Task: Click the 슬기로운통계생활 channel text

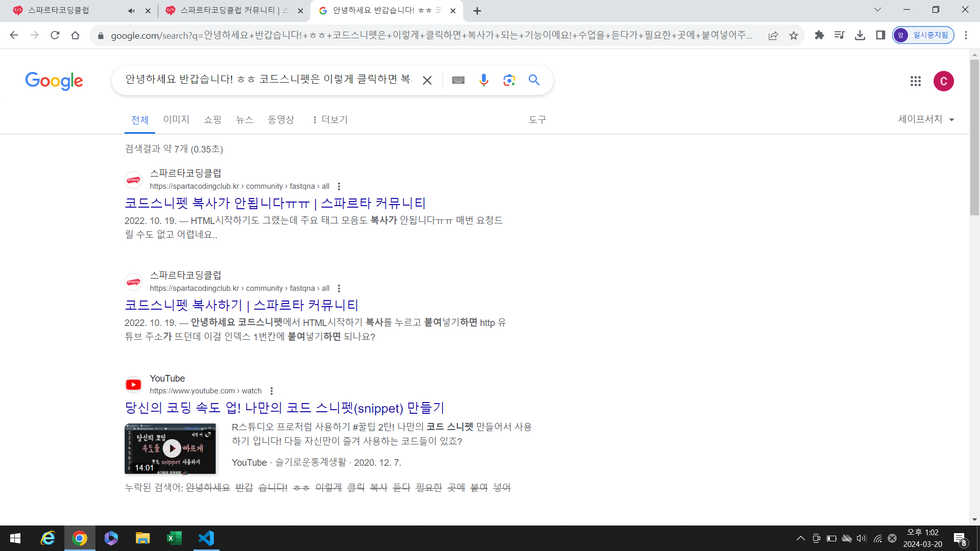Action: coord(310,462)
